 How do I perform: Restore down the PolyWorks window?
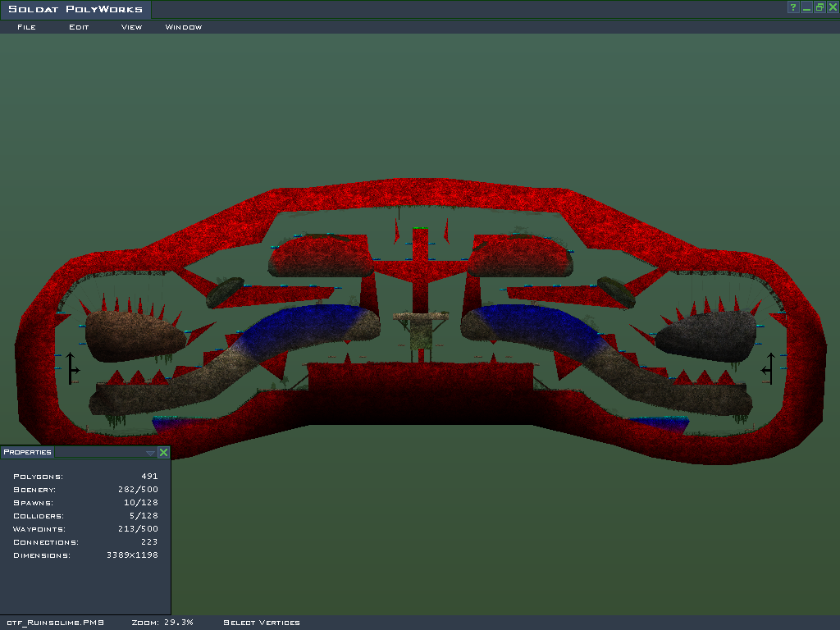[x=819, y=7]
